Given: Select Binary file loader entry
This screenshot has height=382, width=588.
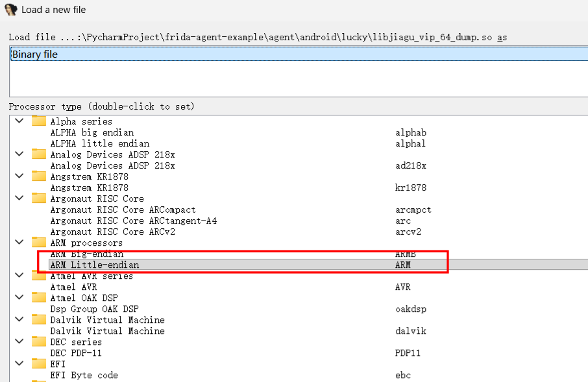Looking at the screenshot, I should [35, 54].
